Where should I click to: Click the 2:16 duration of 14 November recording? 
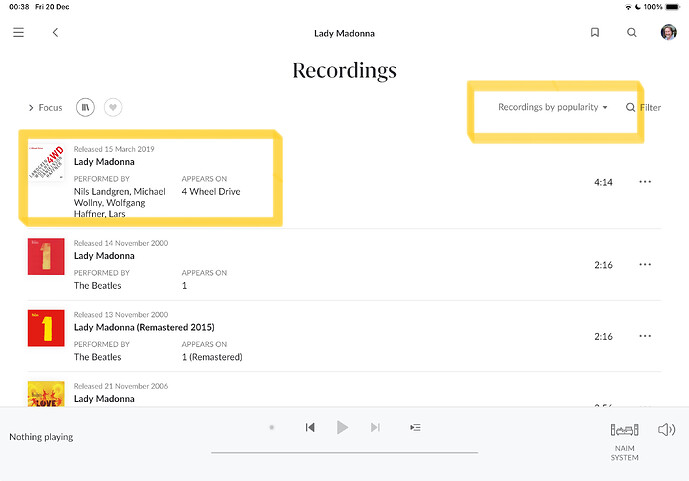pyautogui.click(x=603, y=265)
